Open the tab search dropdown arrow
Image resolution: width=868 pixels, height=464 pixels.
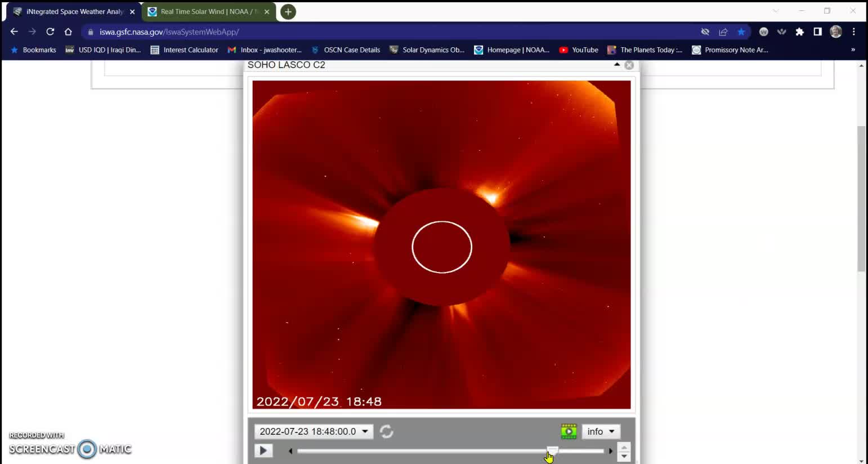776,11
